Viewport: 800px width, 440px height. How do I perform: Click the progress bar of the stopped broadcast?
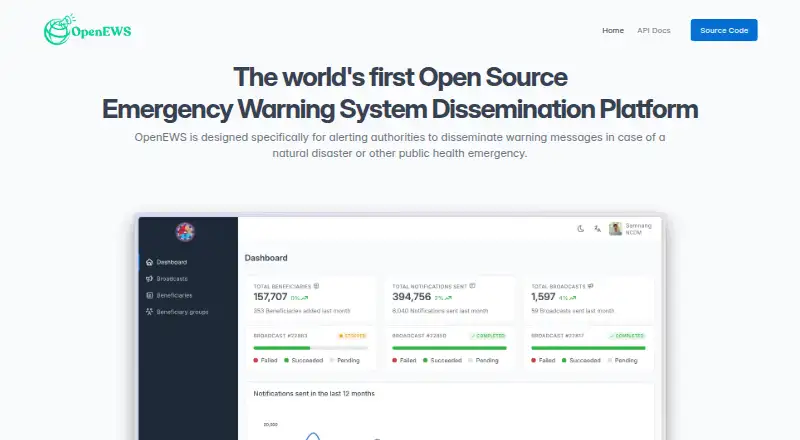click(x=311, y=348)
